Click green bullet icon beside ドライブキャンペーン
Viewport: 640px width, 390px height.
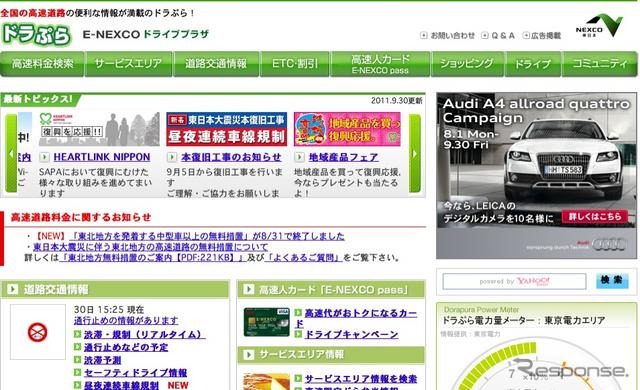298,335
